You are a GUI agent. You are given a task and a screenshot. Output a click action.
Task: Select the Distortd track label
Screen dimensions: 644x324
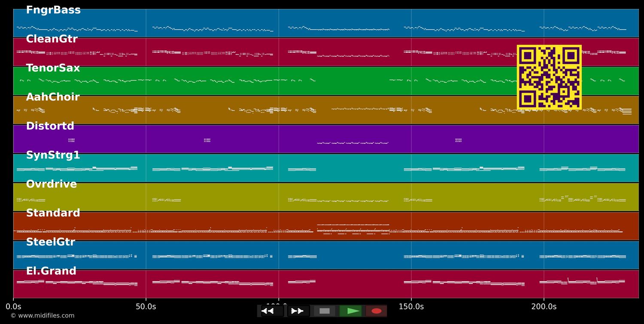click(50, 126)
